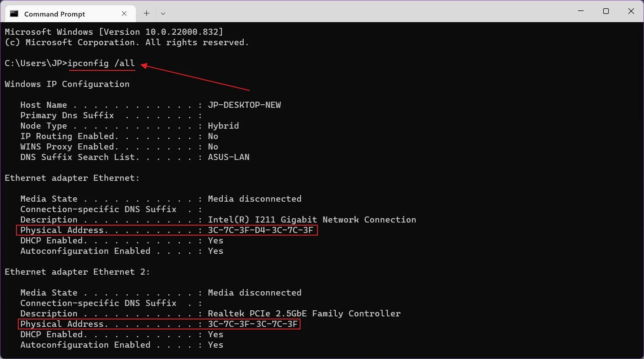Click the maximize window icon
This screenshot has height=359, width=644.
[x=606, y=11]
